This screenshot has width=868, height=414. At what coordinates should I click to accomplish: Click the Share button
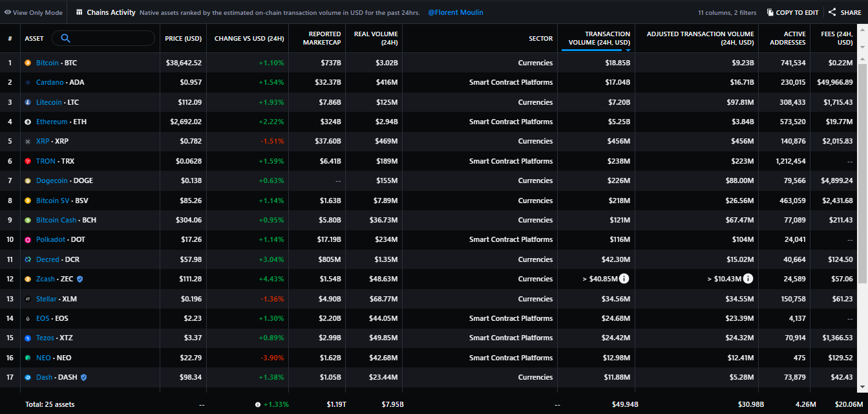click(x=845, y=12)
